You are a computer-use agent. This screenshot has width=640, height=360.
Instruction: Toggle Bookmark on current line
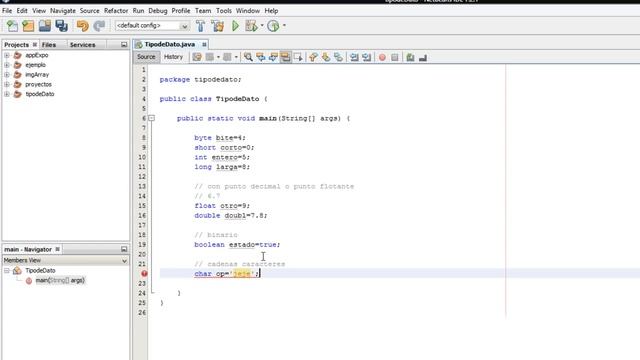tap(338, 58)
